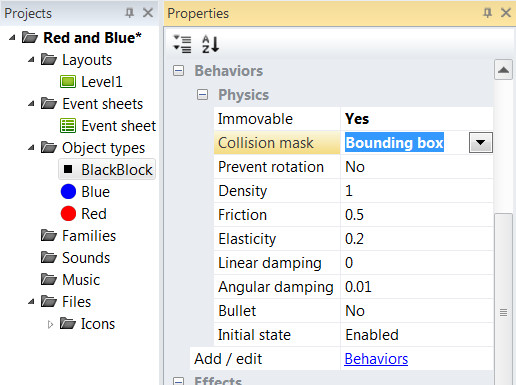Click the Friction value 0.5

click(354, 215)
